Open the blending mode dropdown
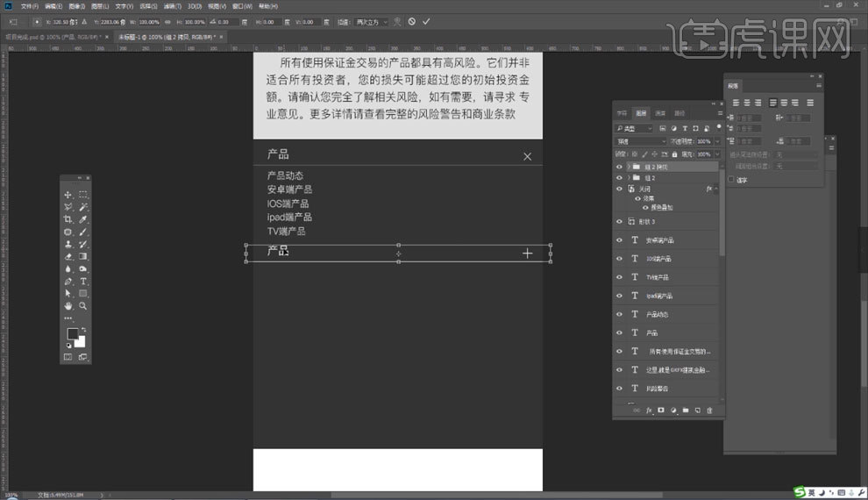Image resolution: width=868 pixels, height=500 pixels. point(642,142)
